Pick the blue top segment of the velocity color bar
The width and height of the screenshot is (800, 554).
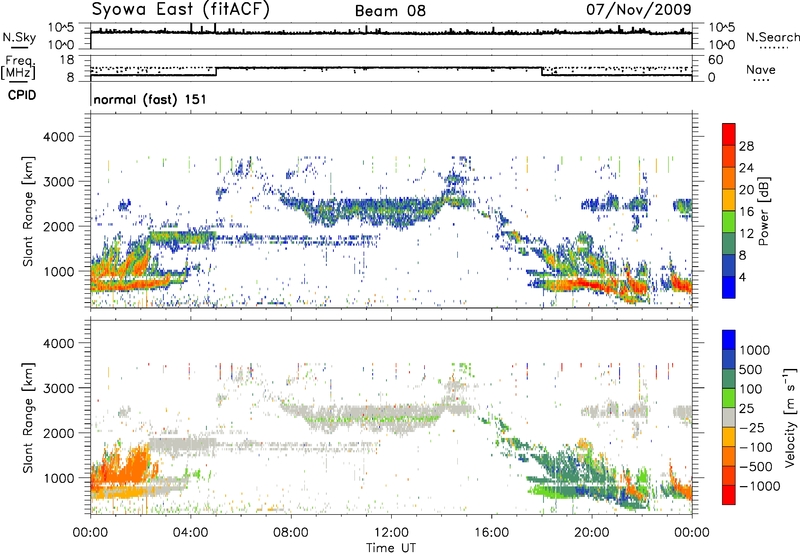(x=729, y=340)
